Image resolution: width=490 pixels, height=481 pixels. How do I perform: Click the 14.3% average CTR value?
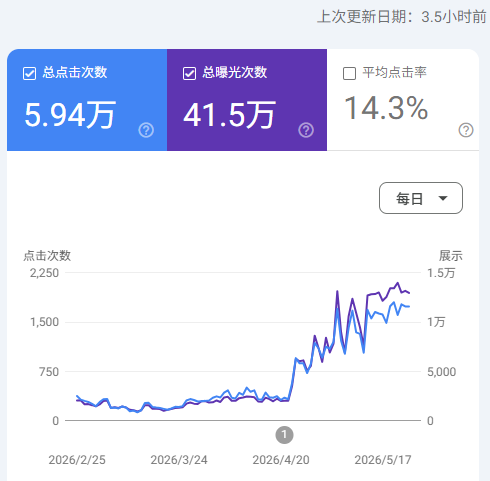[386, 108]
